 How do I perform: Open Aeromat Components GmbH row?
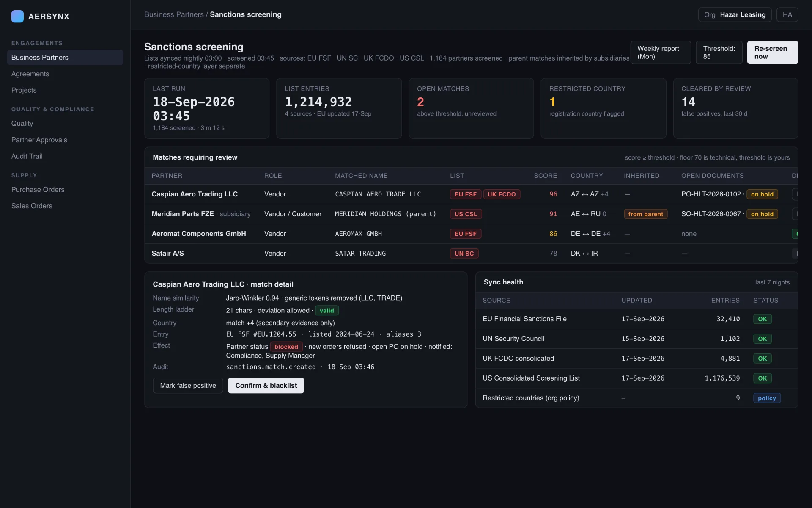(x=471, y=234)
